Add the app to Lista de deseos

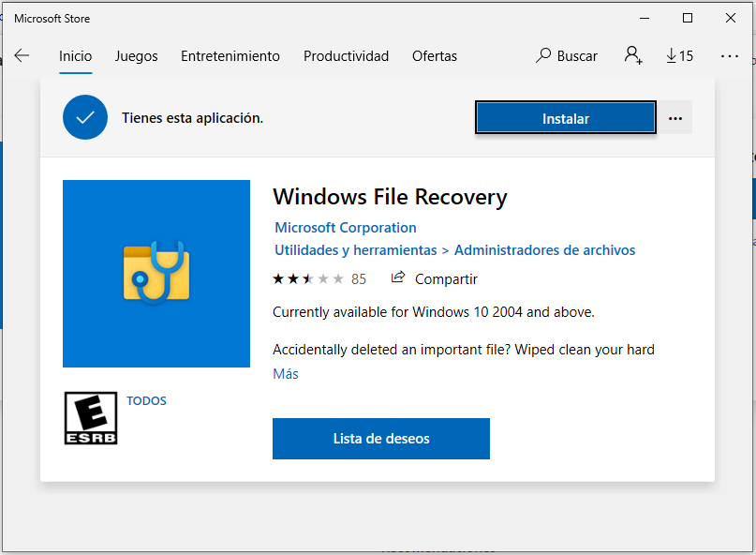tap(381, 438)
